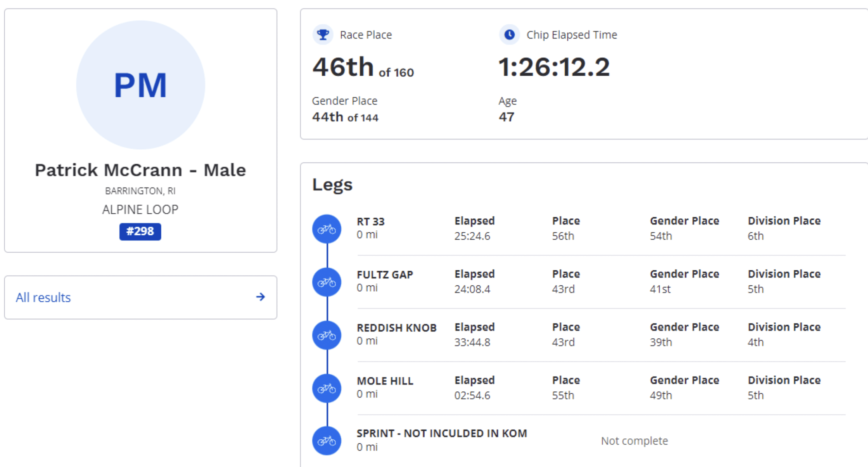Screen dimensions: 868x467
Task: Click the 1:26:12.2 chip elapsed time
Action: (x=554, y=67)
